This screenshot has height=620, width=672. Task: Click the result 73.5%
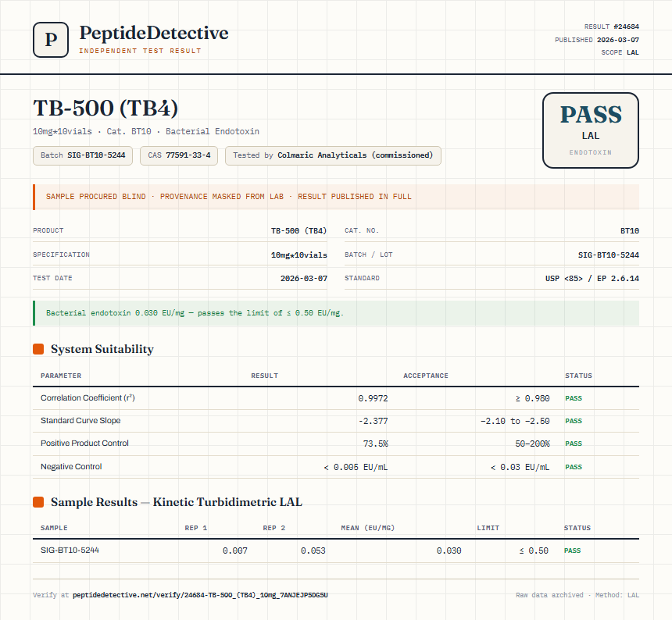[375, 444]
